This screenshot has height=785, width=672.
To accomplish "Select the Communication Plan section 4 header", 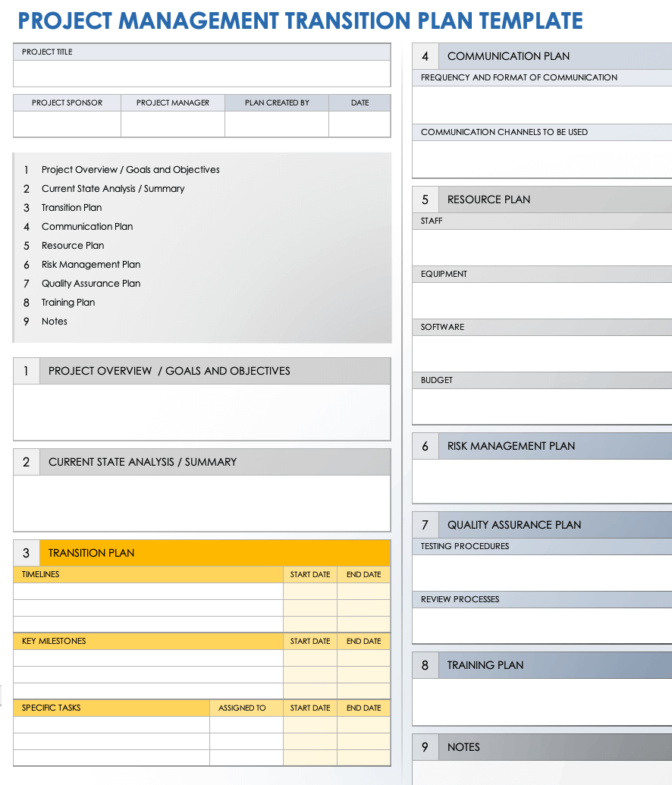I will click(x=542, y=56).
